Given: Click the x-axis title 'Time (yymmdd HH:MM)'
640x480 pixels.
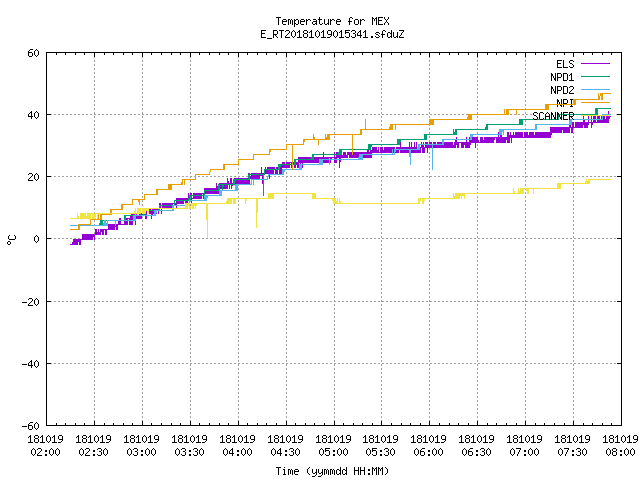Looking at the screenshot, I should tap(332, 471).
